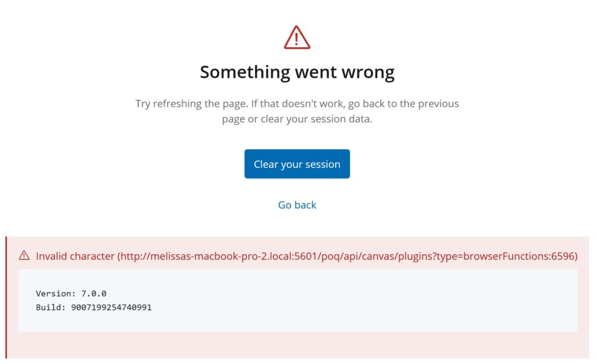Click the Version: 7.0.0 line
The width and height of the screenshot is (596, 364).
click(71, 294)
